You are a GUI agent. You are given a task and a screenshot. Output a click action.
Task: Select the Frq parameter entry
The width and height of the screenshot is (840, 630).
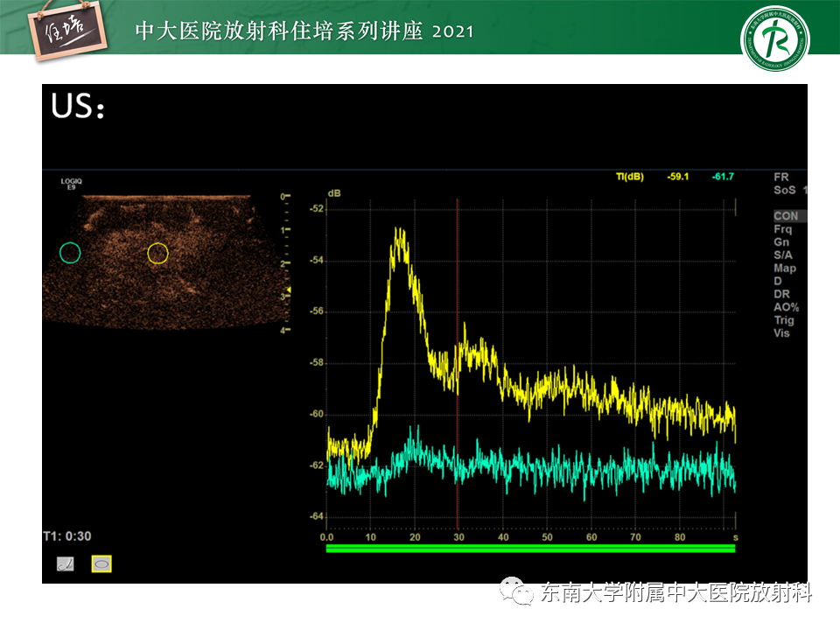pos(782,229)
